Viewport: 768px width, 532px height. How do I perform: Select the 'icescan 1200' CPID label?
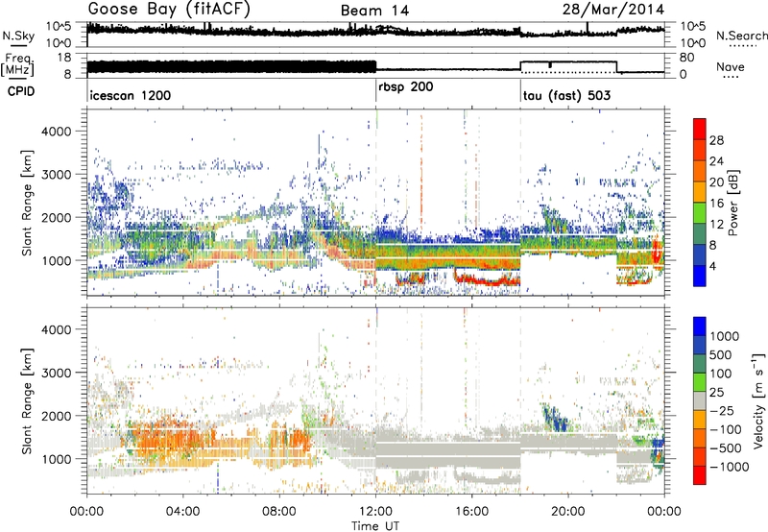131,95
